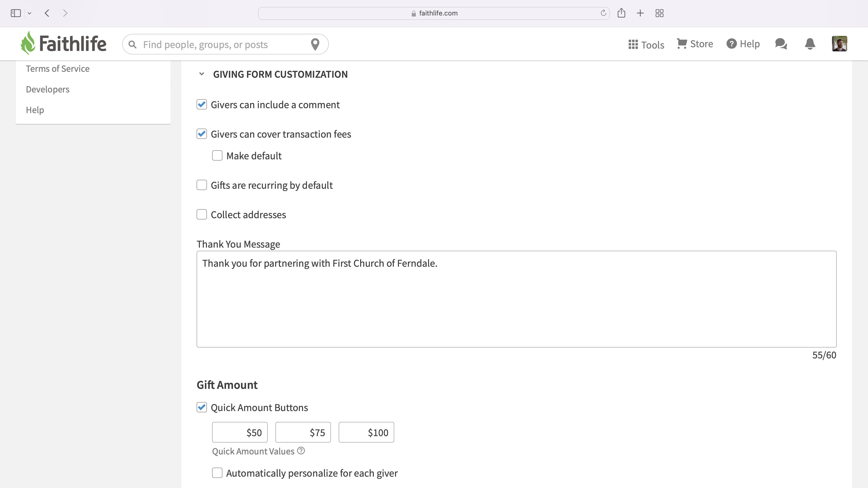This screenshot has height=488, width=868.
Task: Open the Help menu in header
Action: (743, 44)
